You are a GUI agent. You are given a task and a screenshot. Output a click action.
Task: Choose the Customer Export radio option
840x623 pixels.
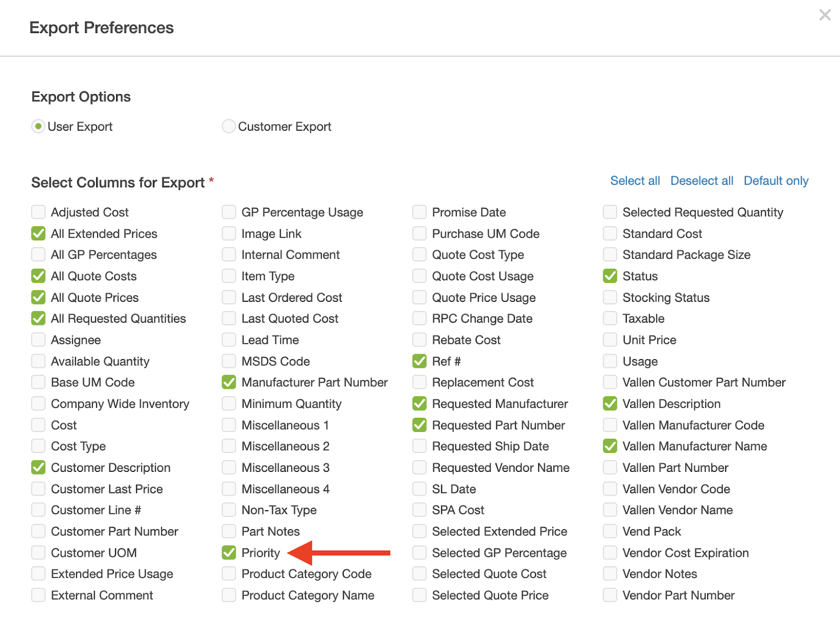tap(228, 126)
